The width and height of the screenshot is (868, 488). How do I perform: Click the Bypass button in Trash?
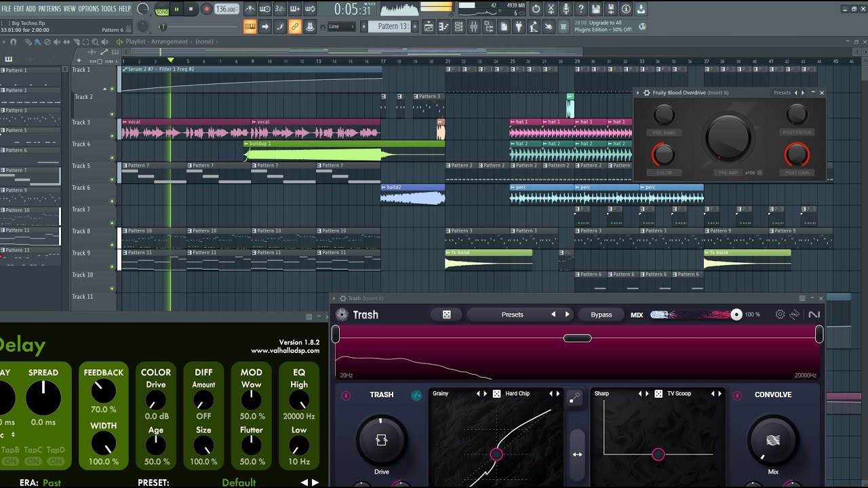(601, 314)
